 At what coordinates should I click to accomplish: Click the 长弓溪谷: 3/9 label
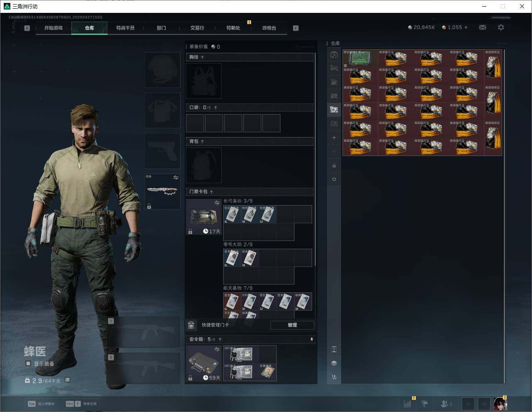click(x=238, y=201)
